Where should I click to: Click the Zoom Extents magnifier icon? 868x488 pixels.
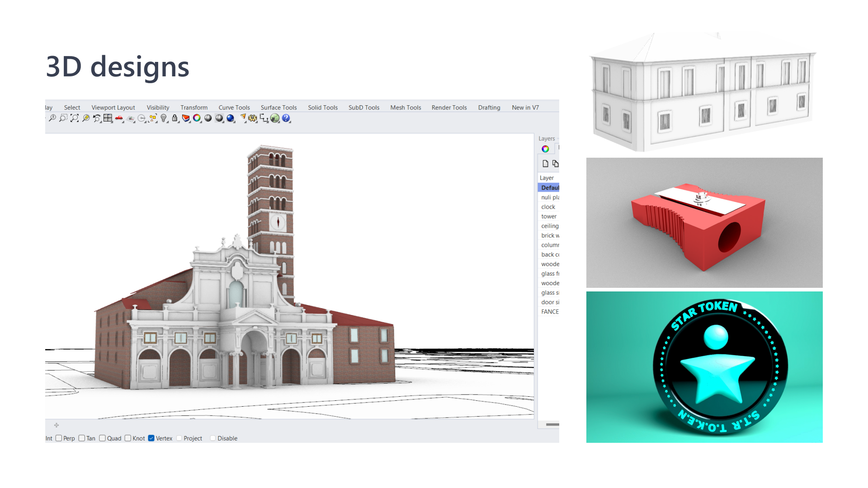(75, 118)
